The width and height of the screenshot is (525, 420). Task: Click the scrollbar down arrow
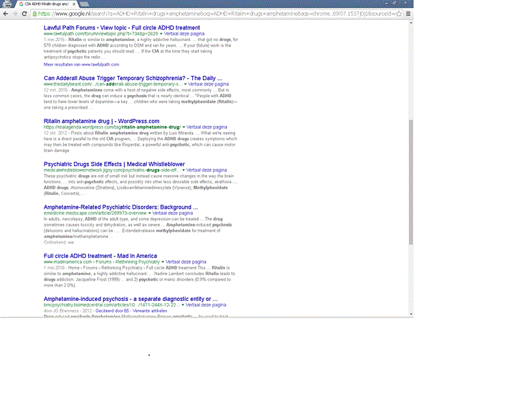pos(411,314)
